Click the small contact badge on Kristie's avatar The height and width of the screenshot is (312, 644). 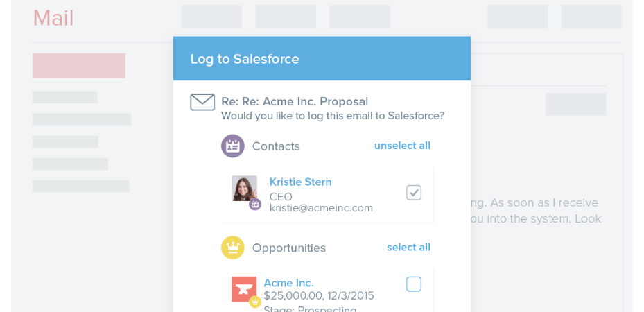(x=255, y=204)
